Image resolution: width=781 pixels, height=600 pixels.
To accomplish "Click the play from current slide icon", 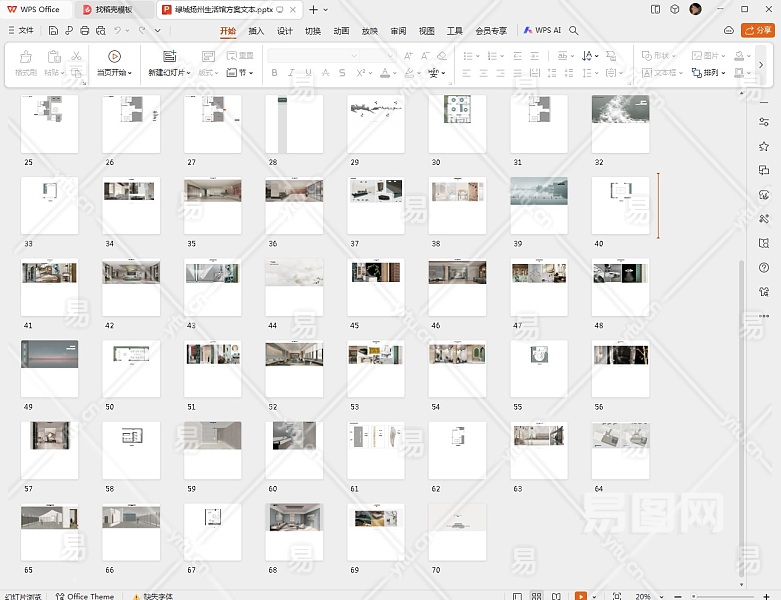I will tap(114, 56).
